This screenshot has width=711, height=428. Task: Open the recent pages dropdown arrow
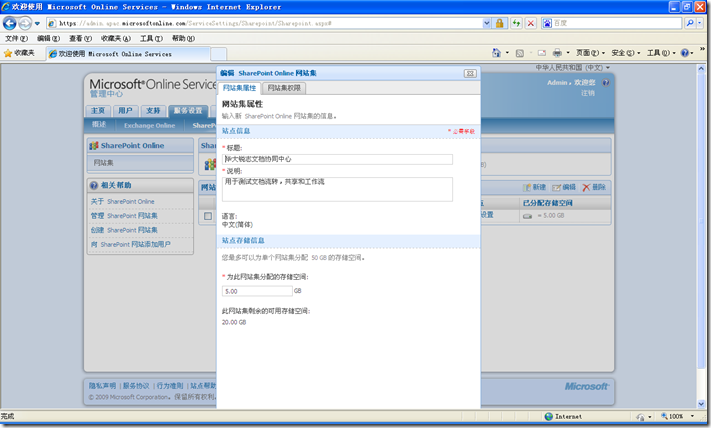[37, 23]
